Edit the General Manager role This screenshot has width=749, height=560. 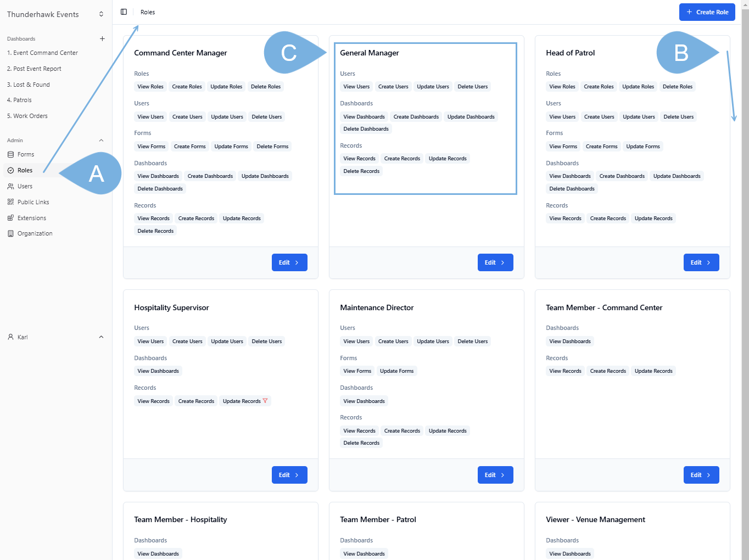(x=495, y=262)
